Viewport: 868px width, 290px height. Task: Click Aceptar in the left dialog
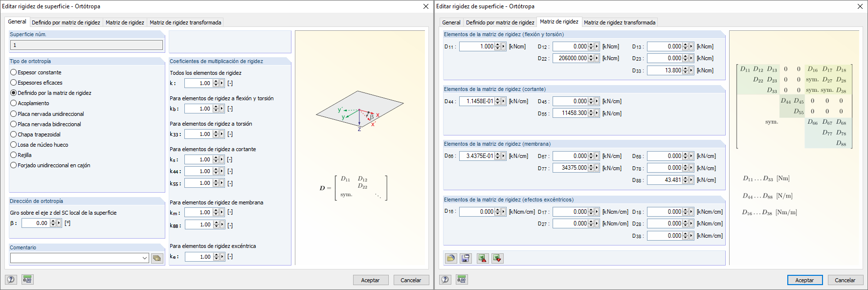(370, 280)
